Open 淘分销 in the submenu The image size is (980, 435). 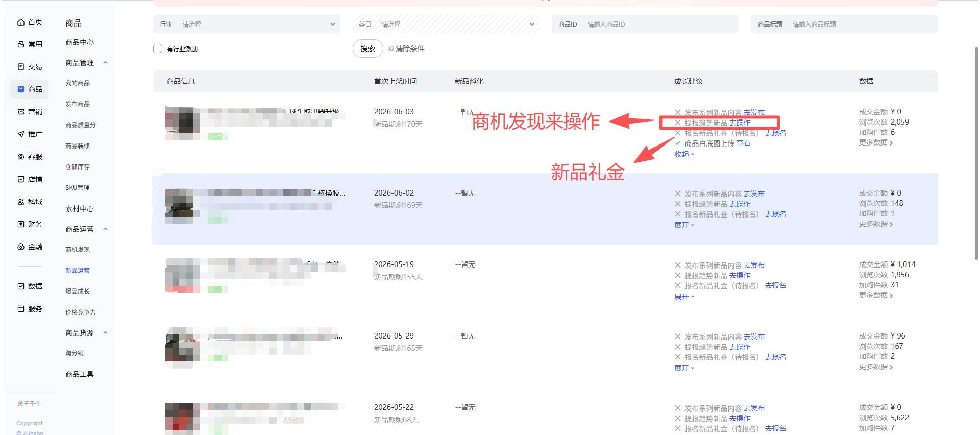pos(75,353)
